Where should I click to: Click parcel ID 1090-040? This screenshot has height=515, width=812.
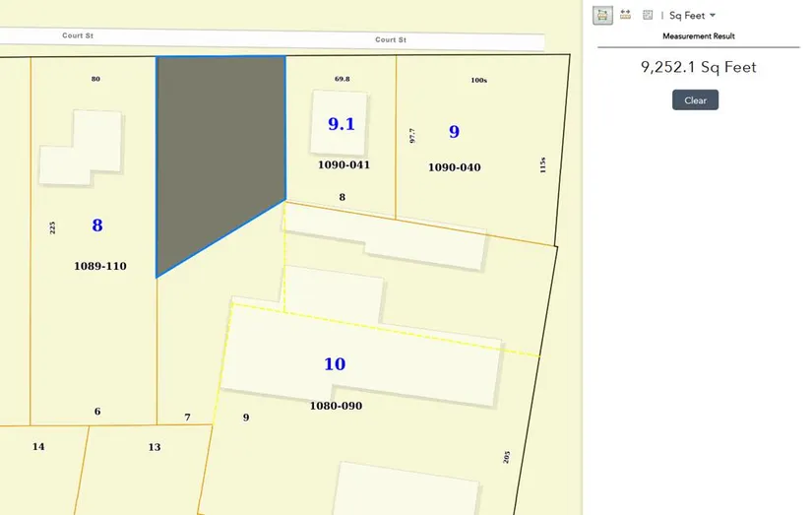(x=454, y=168)
